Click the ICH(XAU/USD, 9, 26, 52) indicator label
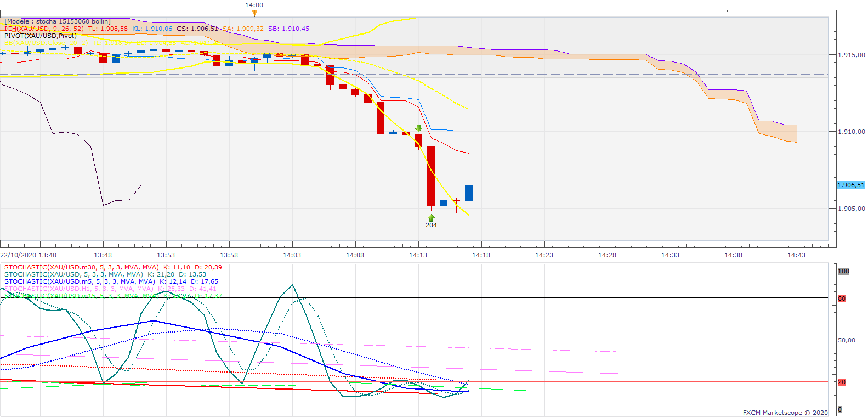This screenshot has width=868, height=417. 44,29
